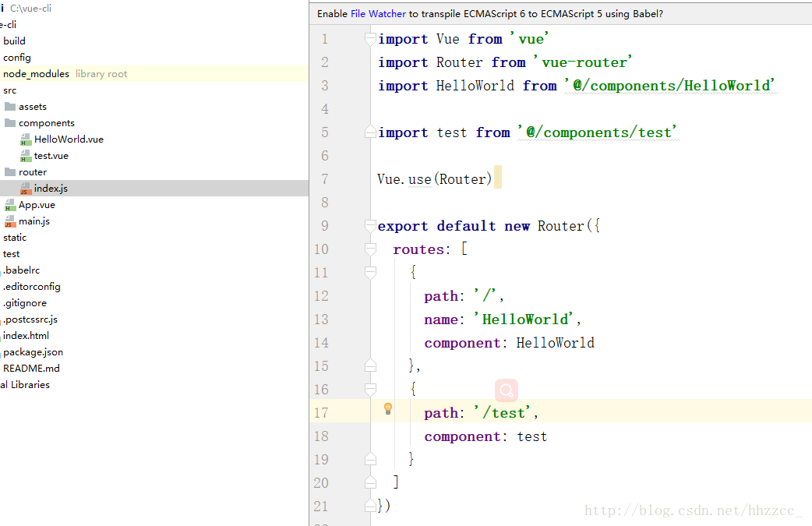Select the static folder
Viewport: 812px width, 526px height.
[x=15, y=238]
